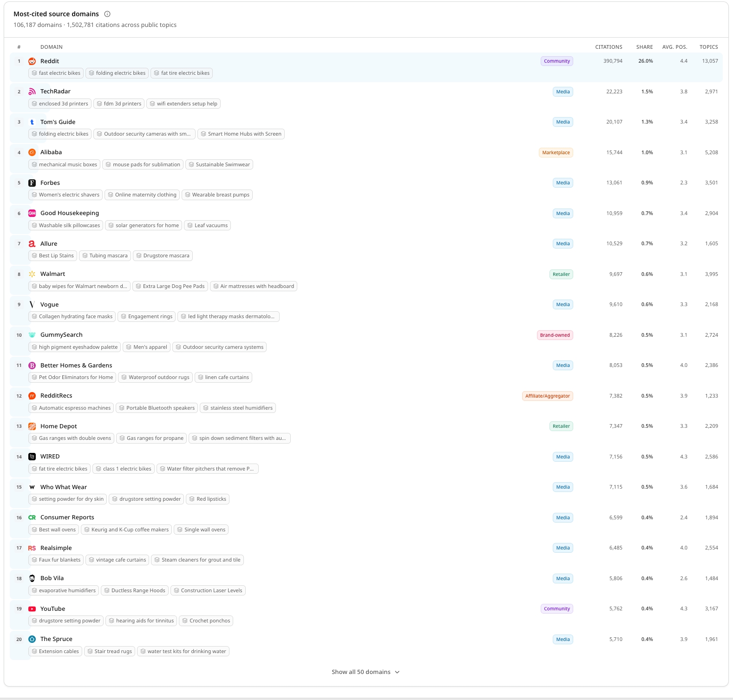Expand Show all 50 domains
Image resolution: width=733 pixels, height=700 pixels.
pyautogui.click(x=366, y=672)
